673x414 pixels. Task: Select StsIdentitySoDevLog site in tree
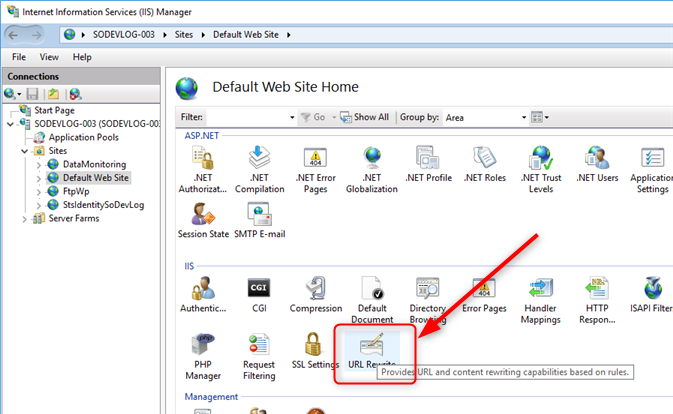tap(103, 205)
